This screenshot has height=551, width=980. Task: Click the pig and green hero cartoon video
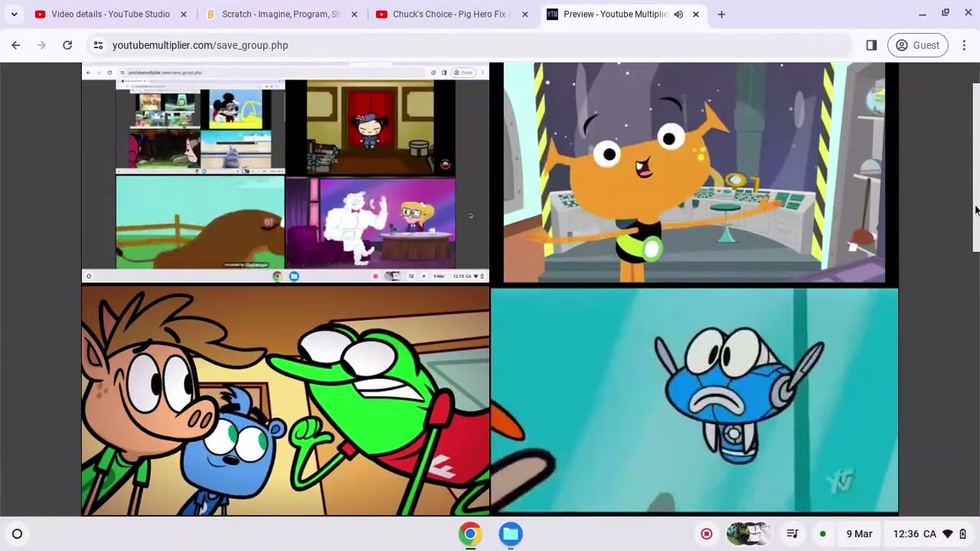click(x=285, y=401)
